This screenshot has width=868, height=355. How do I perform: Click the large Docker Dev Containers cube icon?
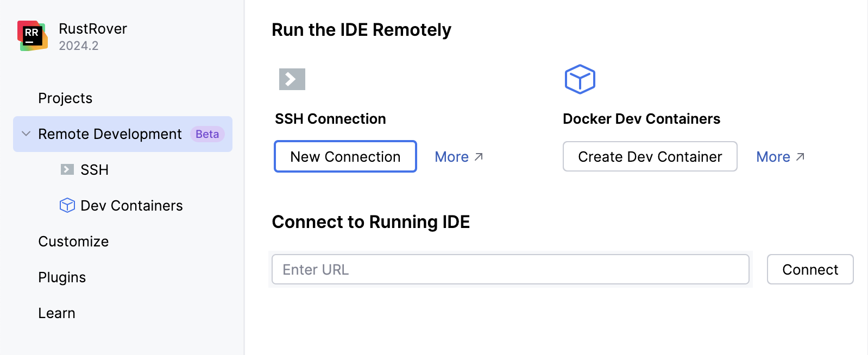[580, 79]
